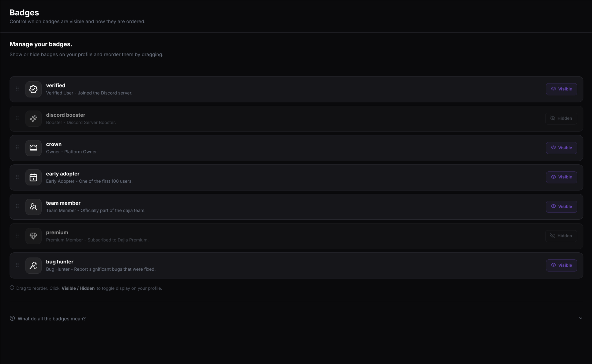
Task: Click the discord booster sparkle icon
Action: coord(33,119)
